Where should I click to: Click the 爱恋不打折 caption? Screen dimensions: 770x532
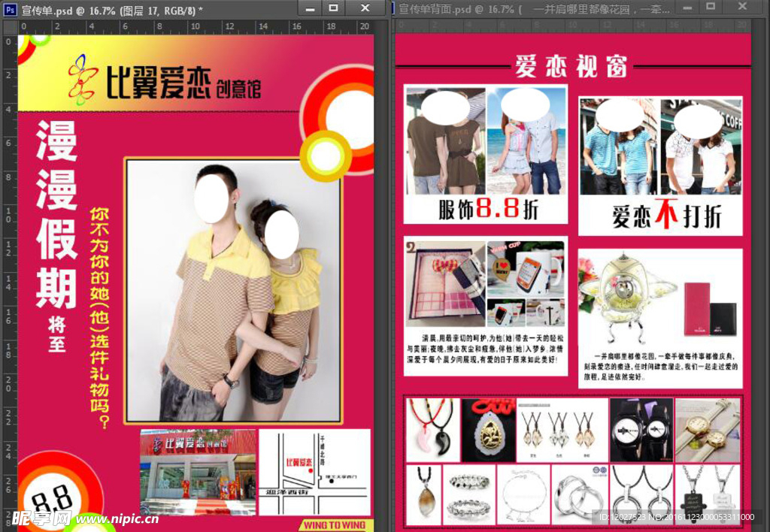click(666, 215)
